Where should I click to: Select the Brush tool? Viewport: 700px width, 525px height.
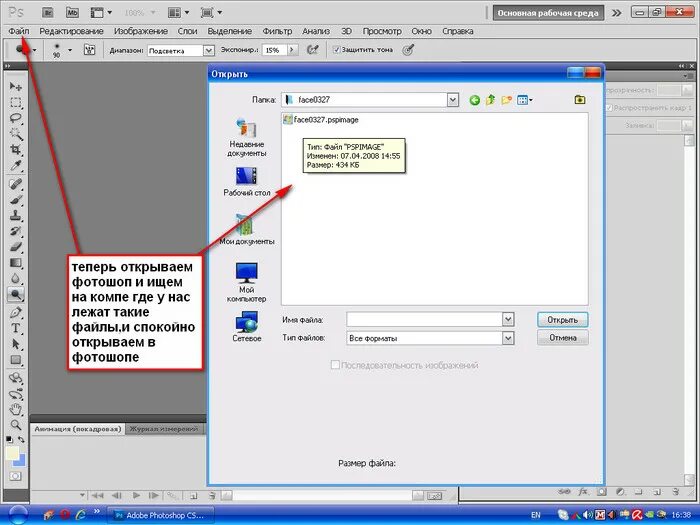pos(16,200)
